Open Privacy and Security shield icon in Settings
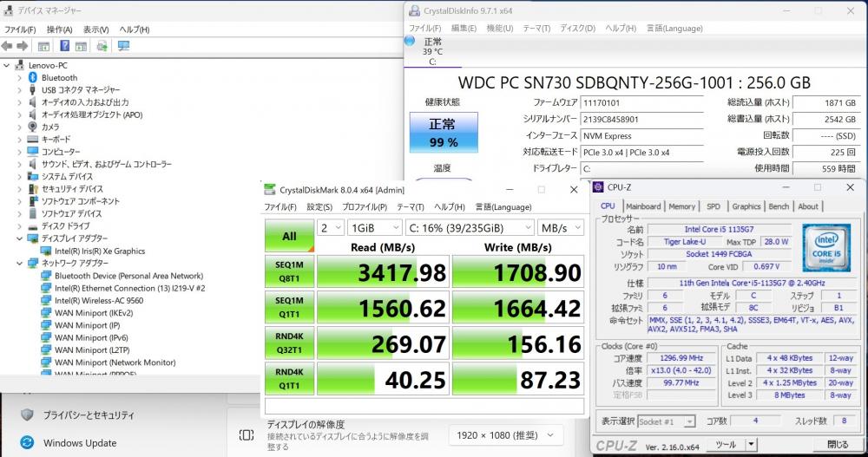The height and width of the screenshot is (457, 868). (27, 415)
